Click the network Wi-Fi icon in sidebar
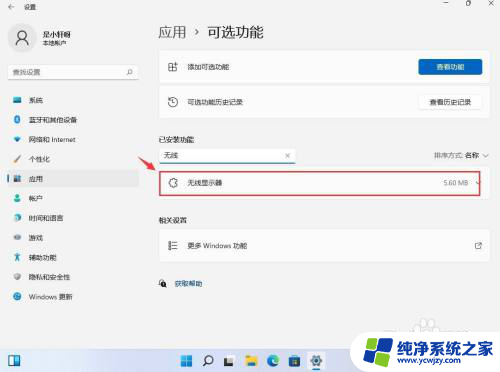The height and width of the screenshot is (372, 500). pos(17,139)
